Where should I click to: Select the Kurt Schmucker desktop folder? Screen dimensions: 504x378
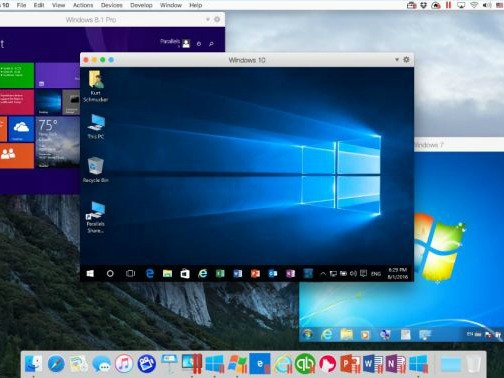click(95, 86)
